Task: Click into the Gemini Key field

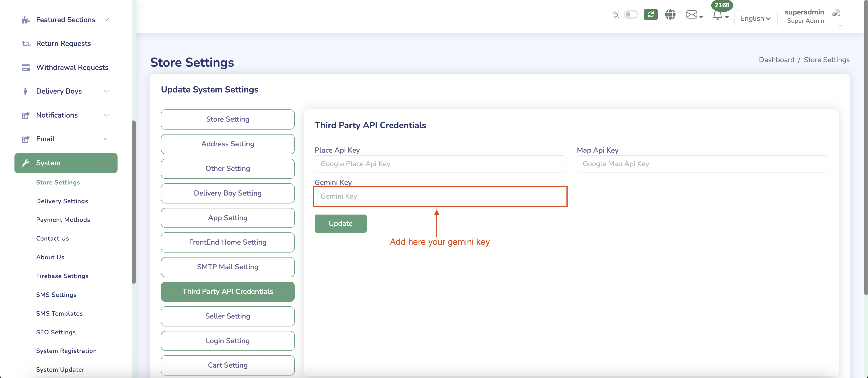Action: tap(440, 196)
